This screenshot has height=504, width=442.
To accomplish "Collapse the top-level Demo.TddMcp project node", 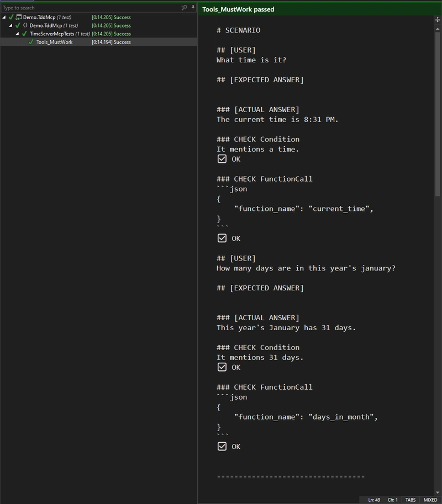I will coord(4,17).
